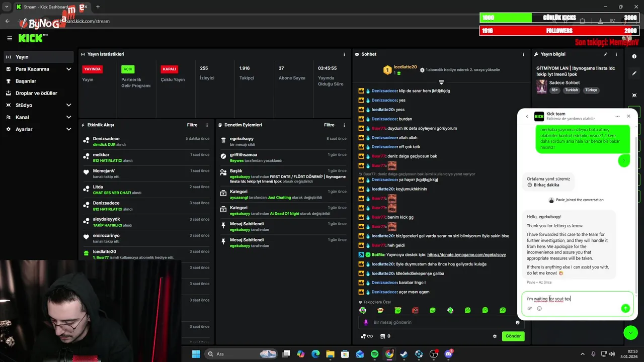
Task: Open Steam from the taskbar
Action: tap(404, 354)
